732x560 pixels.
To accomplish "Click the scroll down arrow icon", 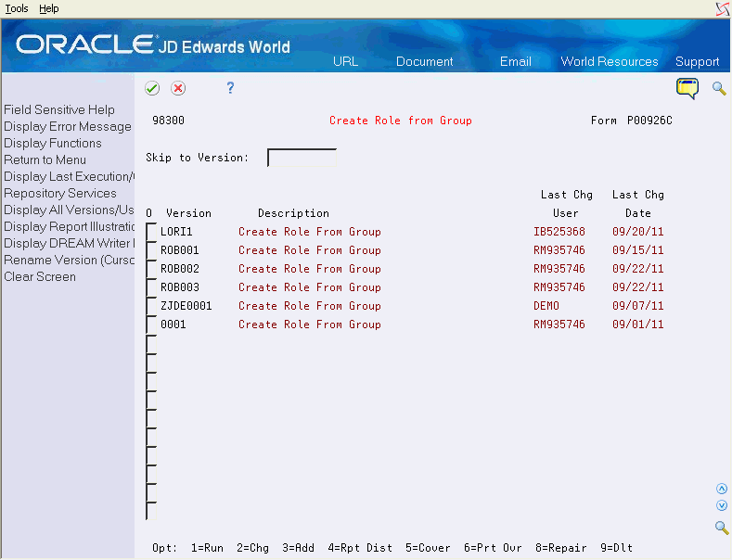I will point(722,505).
